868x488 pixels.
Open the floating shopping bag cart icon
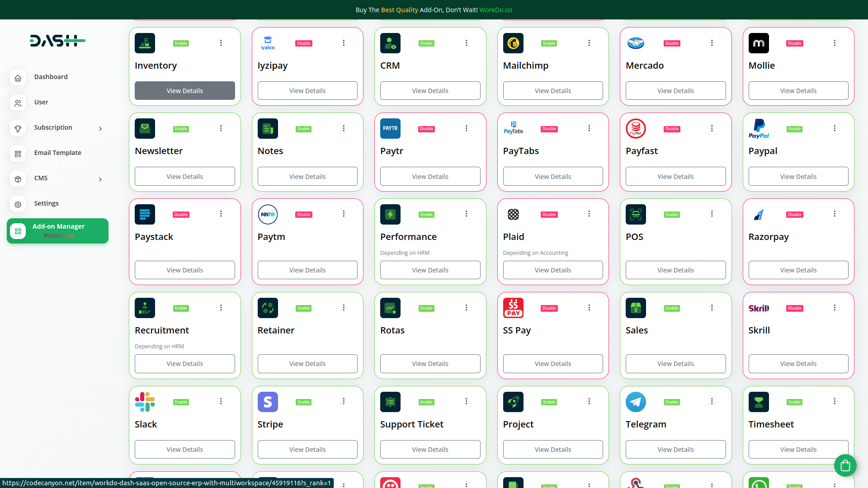point(845,465)
